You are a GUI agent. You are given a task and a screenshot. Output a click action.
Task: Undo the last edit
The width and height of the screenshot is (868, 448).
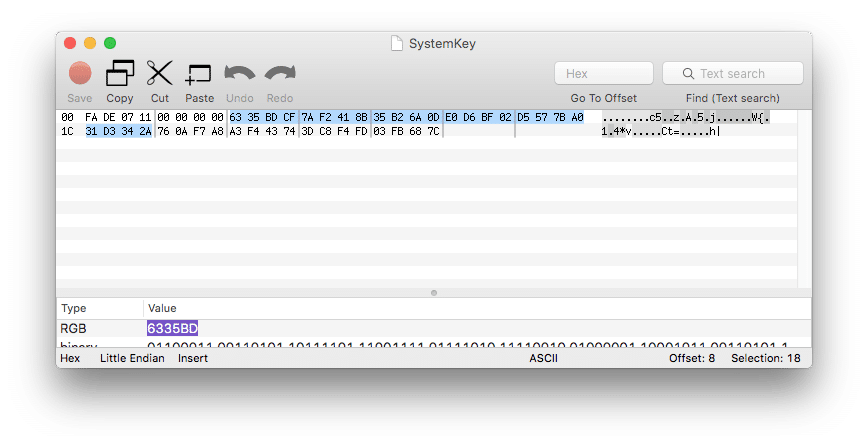[x=239, y=73]
